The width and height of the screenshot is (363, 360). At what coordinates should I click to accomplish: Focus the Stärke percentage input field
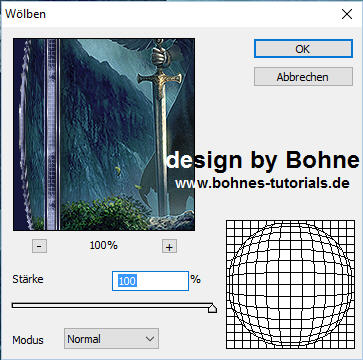point(150,281)
